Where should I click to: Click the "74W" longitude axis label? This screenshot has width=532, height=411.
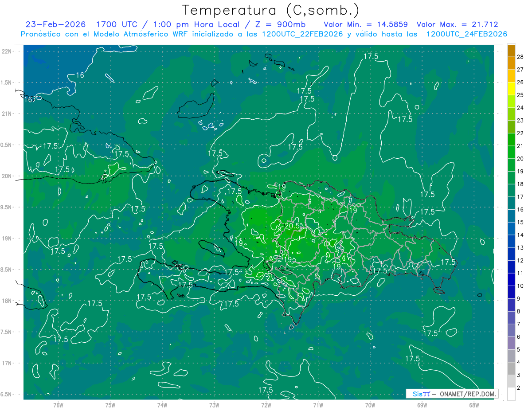tap(162, 405)
